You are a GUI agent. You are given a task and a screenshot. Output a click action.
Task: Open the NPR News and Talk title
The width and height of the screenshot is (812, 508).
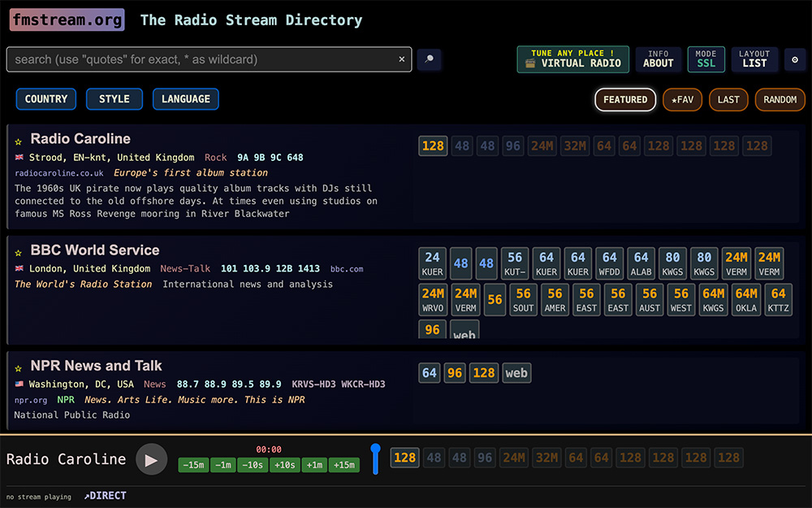(97, 366)
